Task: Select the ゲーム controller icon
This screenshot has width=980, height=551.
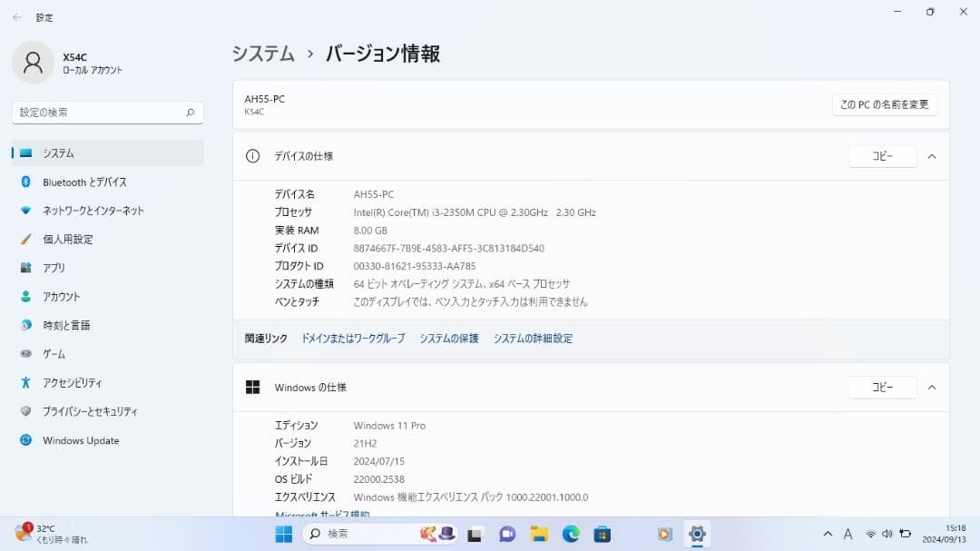Action: click(27, 354)
